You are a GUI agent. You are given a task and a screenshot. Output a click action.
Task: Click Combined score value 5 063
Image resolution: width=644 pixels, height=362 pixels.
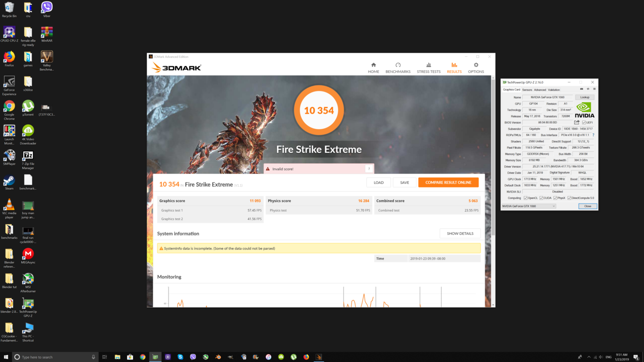point(473,201)
